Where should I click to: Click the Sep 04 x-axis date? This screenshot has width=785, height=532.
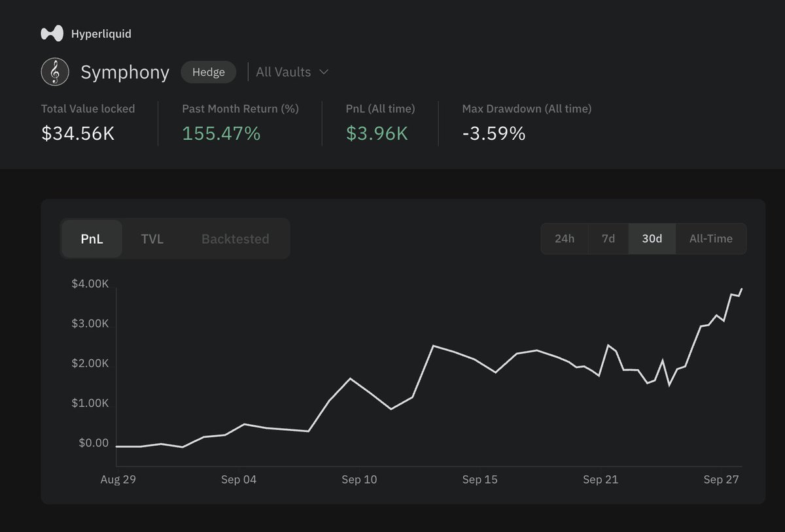(x=239, y=480)
